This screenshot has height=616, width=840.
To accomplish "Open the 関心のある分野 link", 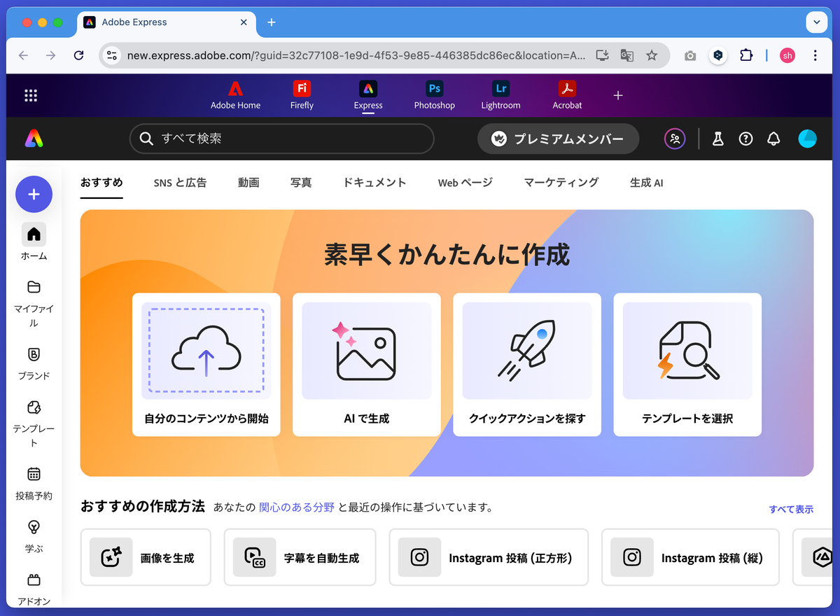I will (297, 507).
